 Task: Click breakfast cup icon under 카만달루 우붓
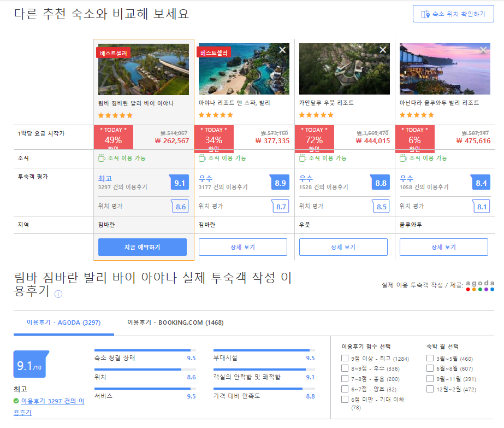[303, 158]
